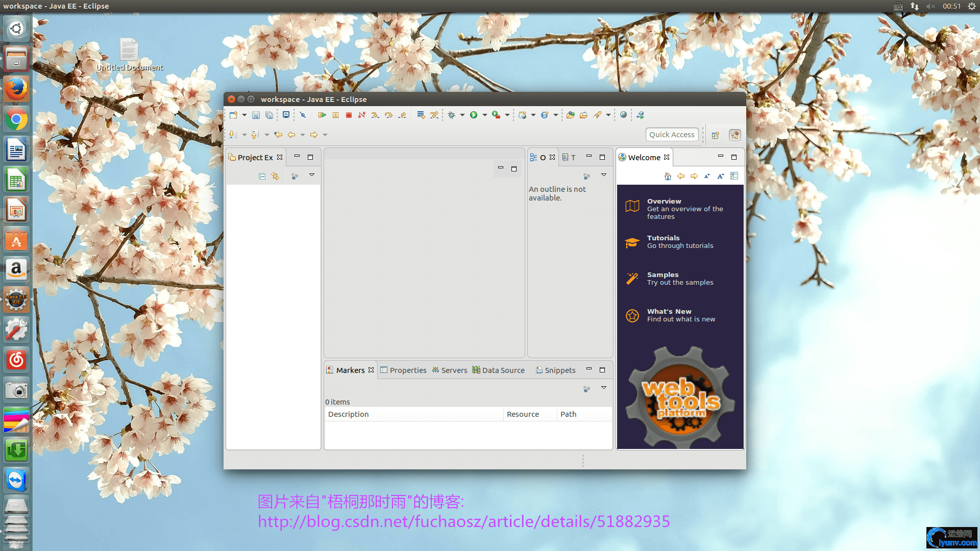Switch to the Snippets tab

point(556,370)
